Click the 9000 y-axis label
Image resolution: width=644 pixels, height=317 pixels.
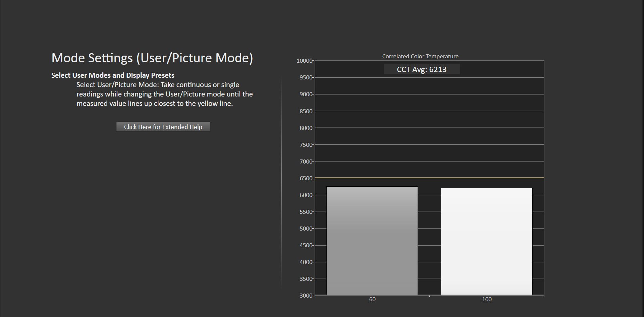(x=306, y=94)
